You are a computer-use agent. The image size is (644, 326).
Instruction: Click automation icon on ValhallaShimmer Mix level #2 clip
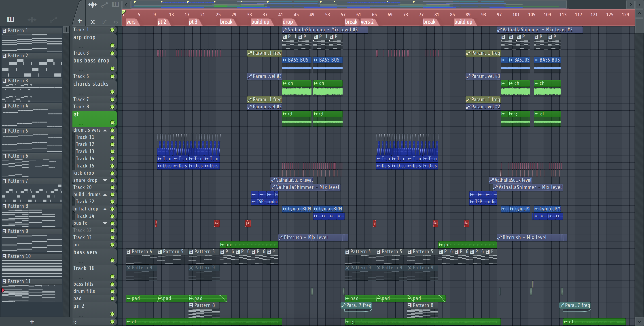[x=500, y=30]
